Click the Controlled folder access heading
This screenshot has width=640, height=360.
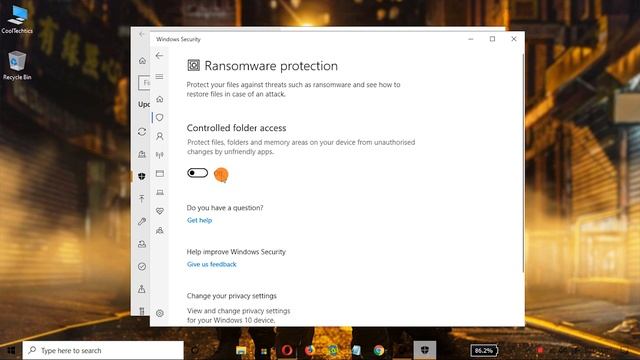[x=236, y=128]
